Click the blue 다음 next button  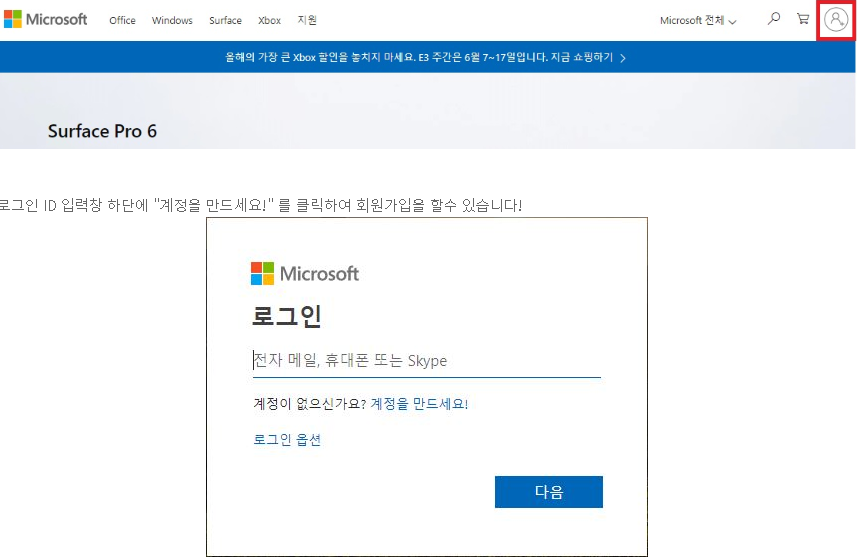[x=549, y=492]
